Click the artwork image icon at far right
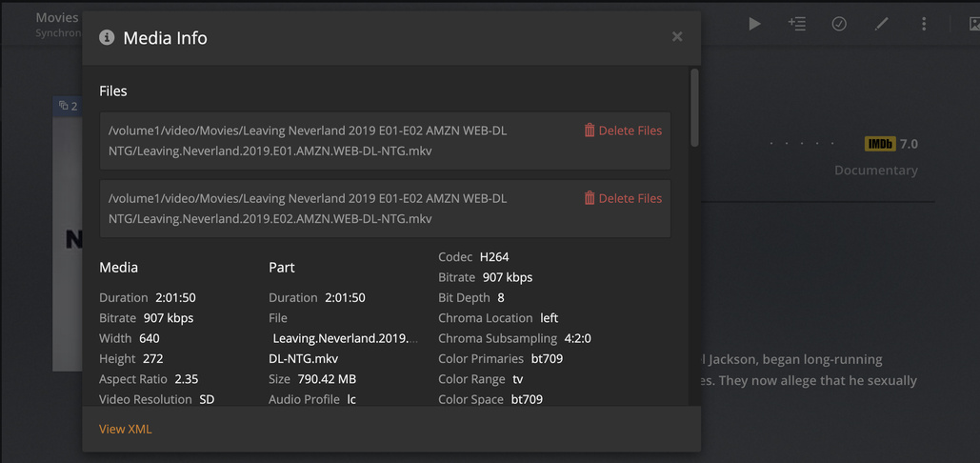 (973, 24)
